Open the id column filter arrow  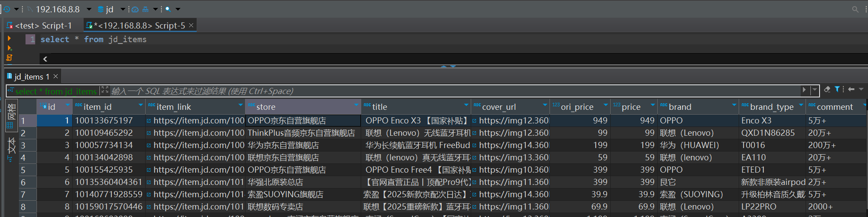click(68, 105)
